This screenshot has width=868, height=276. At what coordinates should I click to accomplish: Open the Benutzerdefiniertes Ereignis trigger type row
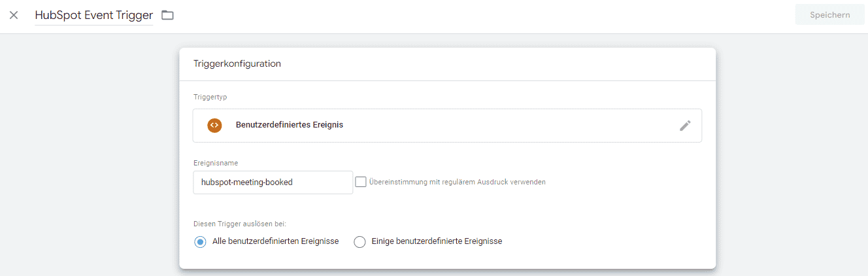click(x=447, y=126)
